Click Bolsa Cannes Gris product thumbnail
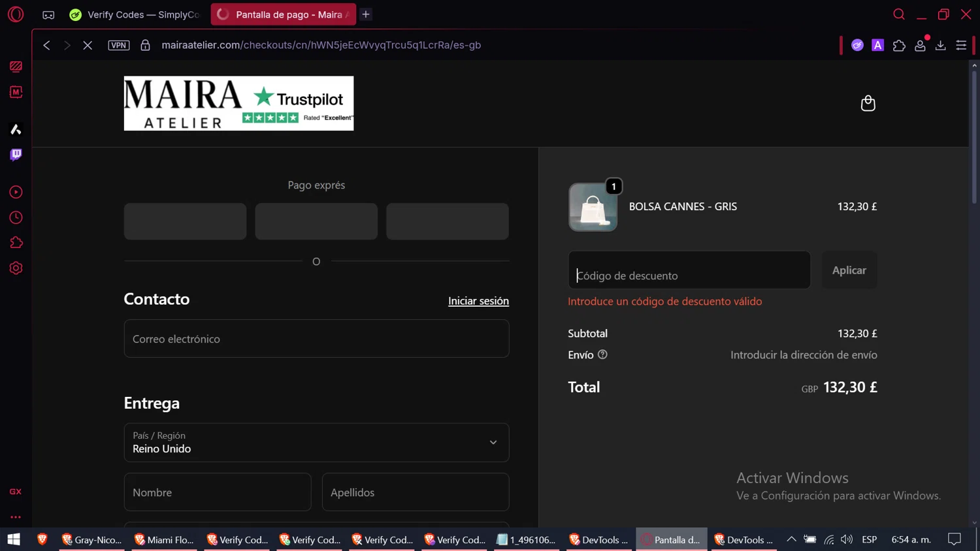Screen dimensions: 980x551 click(593, 207)
